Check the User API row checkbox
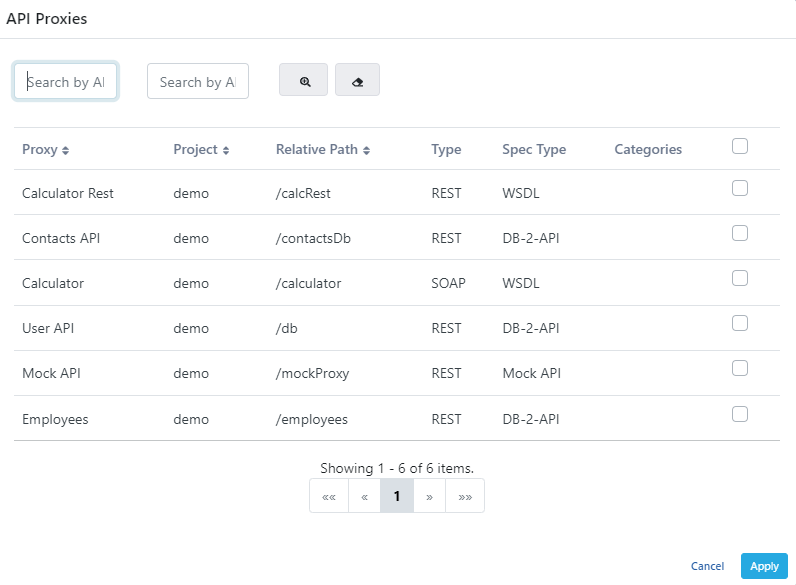 (740, 323)
